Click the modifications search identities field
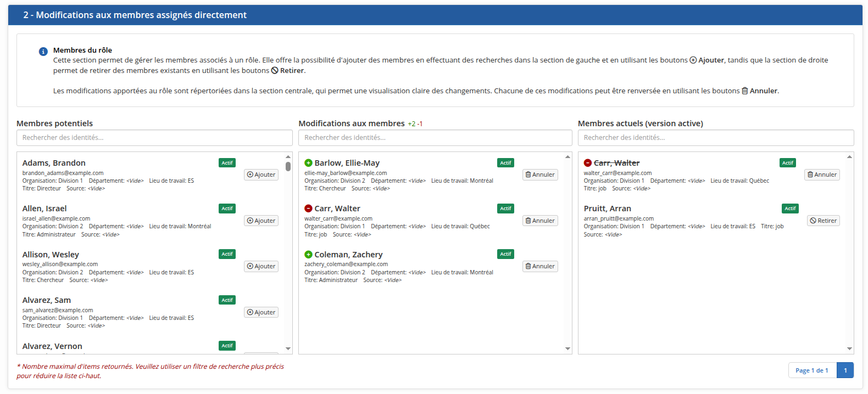868x394 pixels. pos(435,138)
